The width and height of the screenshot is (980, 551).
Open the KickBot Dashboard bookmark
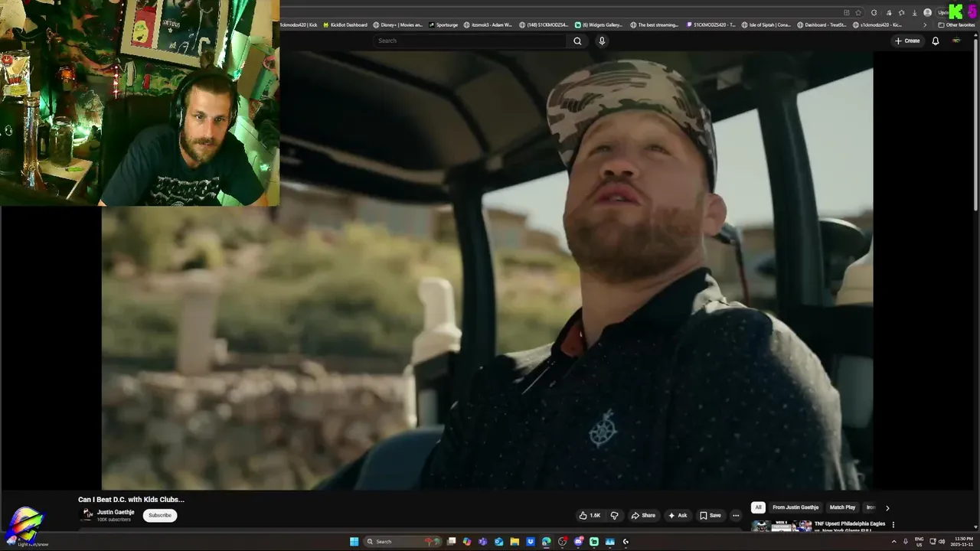[x=345, y=24]
